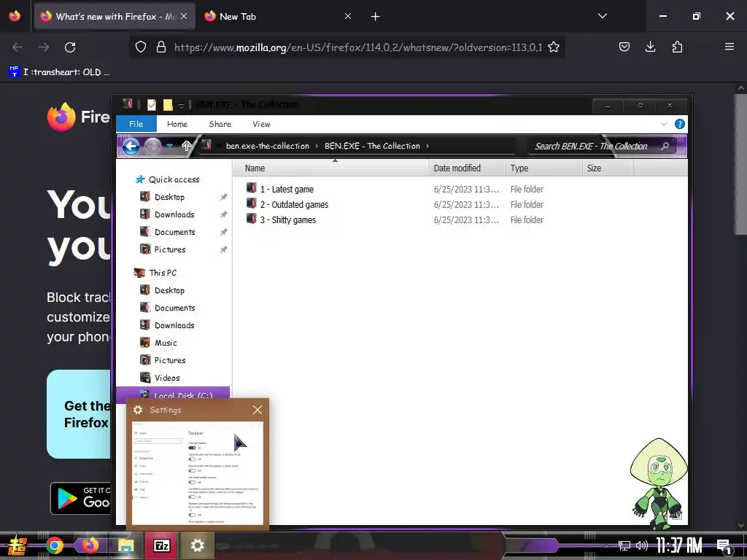Sort by Date modified column
The image size is (747, 560).
point(468,168)
